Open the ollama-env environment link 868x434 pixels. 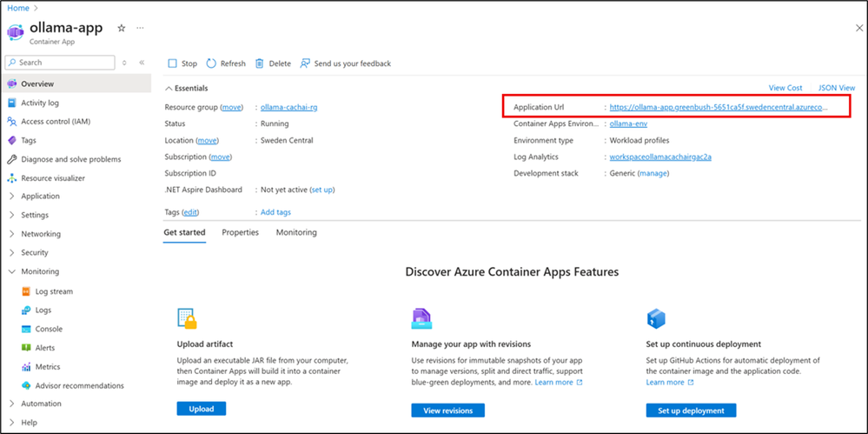[x=628, y=124]
